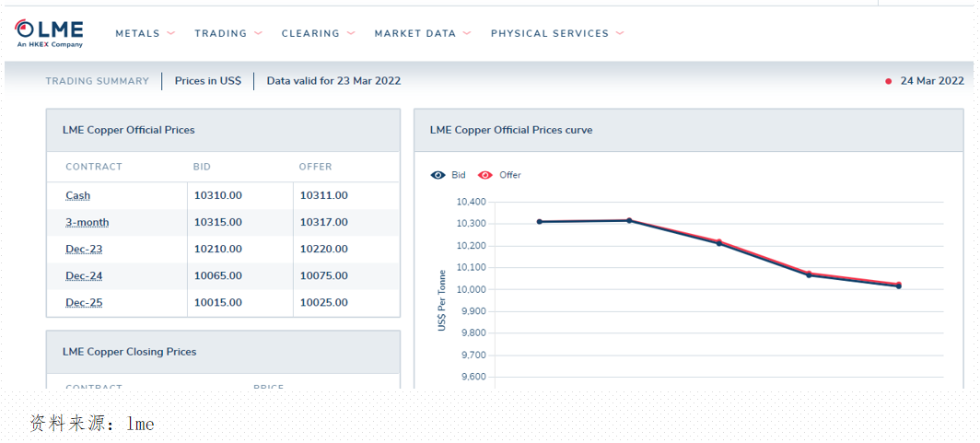
Task: Click the last data point on curve
Action: pos(899,286)
